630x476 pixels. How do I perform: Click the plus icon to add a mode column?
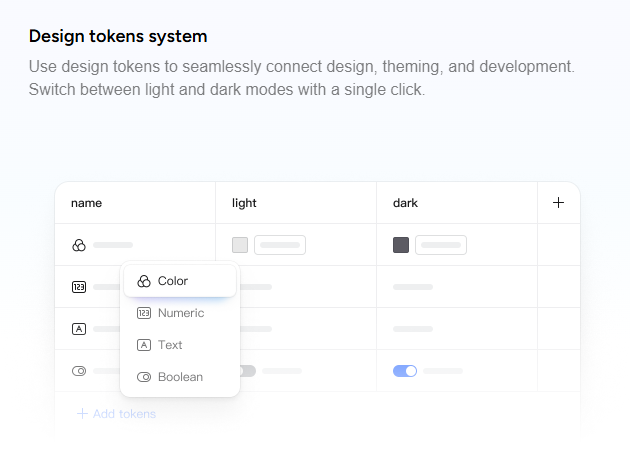558,202
